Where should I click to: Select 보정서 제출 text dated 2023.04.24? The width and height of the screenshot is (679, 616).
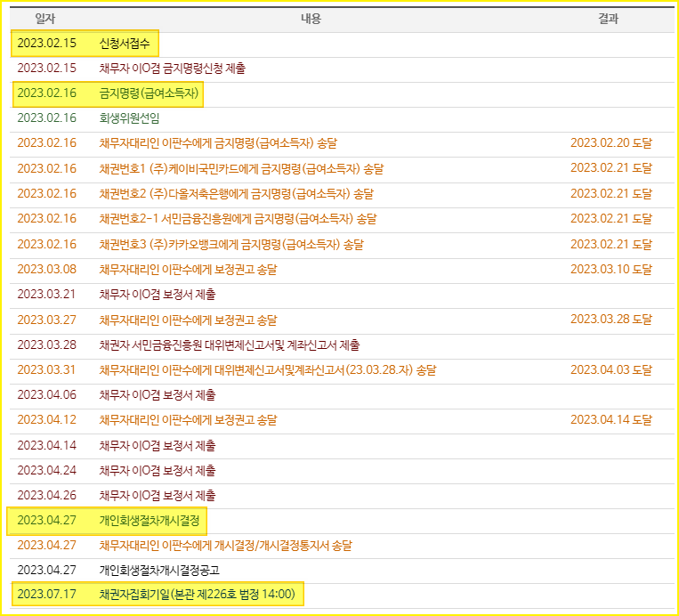click(x=158, y=470)
